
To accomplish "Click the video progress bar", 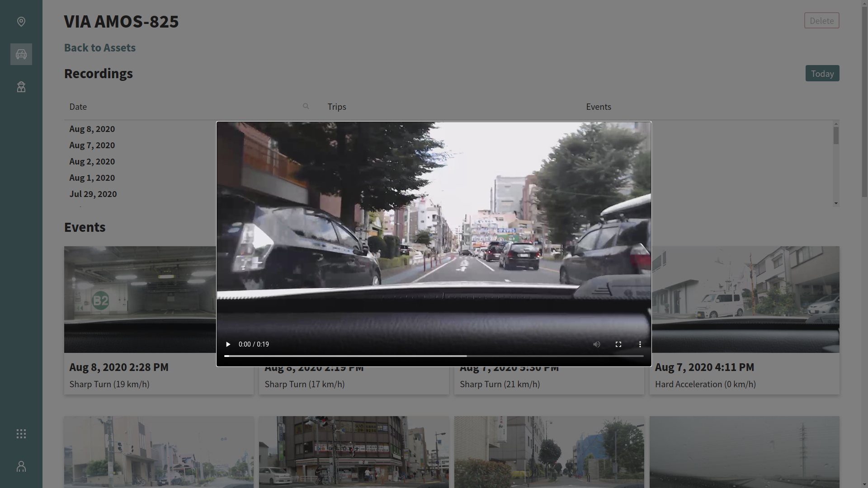I will [434, 356].
